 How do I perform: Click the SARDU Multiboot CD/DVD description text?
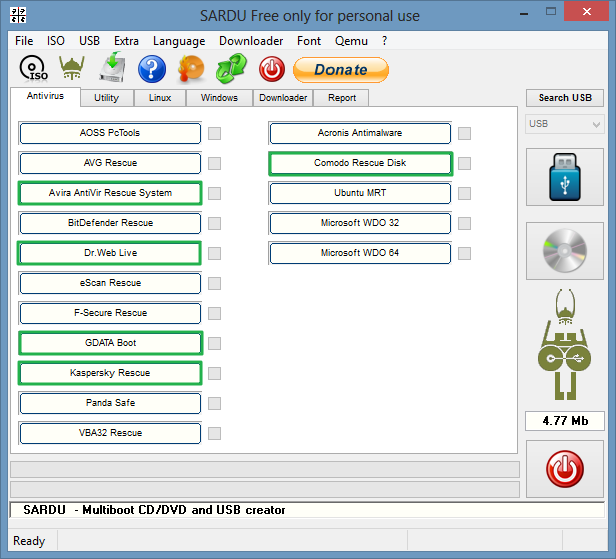point(154,510)
